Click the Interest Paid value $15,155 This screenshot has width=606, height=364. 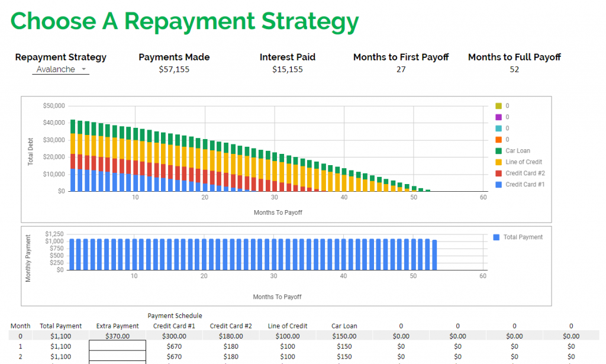tap(288, 69)
